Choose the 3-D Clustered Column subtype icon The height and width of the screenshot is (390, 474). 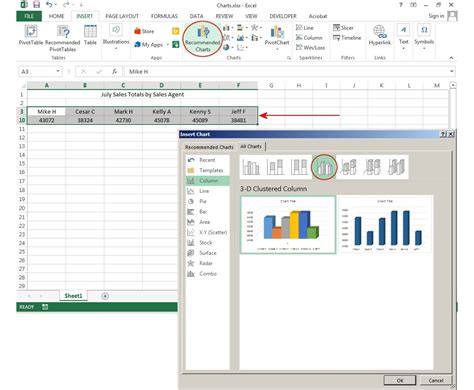[x=324, y=167]
